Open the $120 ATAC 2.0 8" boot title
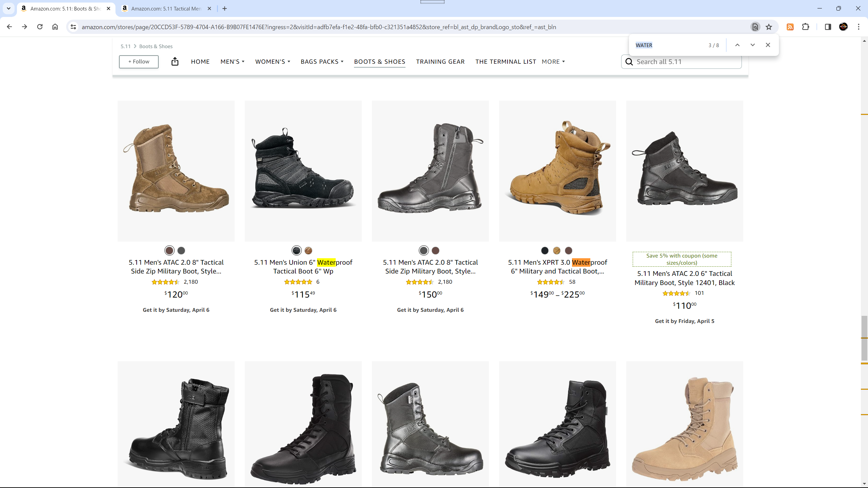868x488 pixels. pyautogui.click(x=176, y=267)
